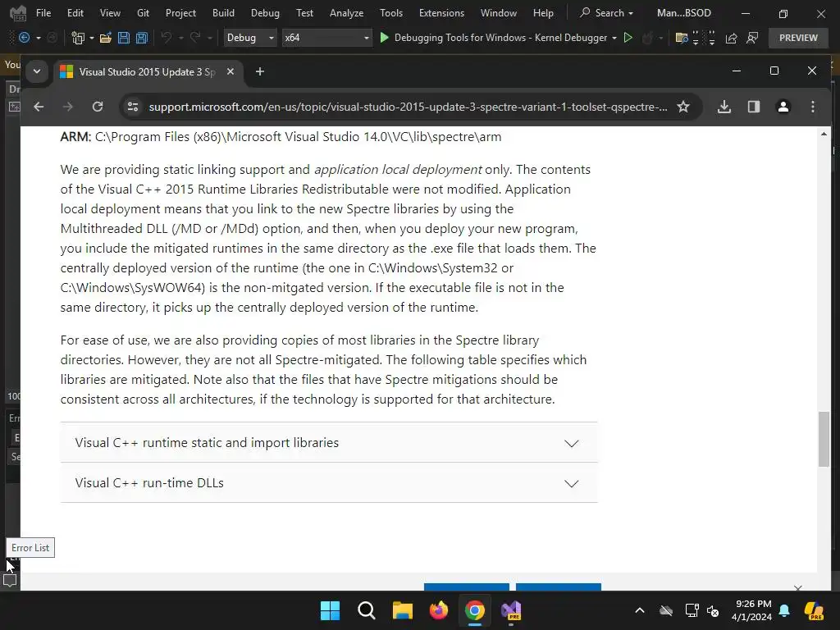This screenshot has width=840, height=630.
Task: Click the Undo arrow in toolbar
Action: click(x=167, y=38)
